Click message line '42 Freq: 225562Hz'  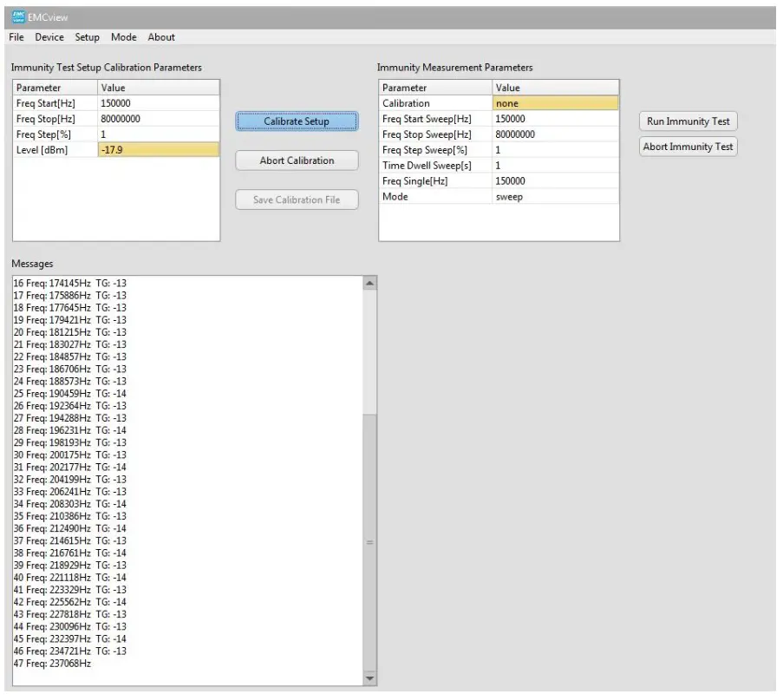tap(70, 602)
